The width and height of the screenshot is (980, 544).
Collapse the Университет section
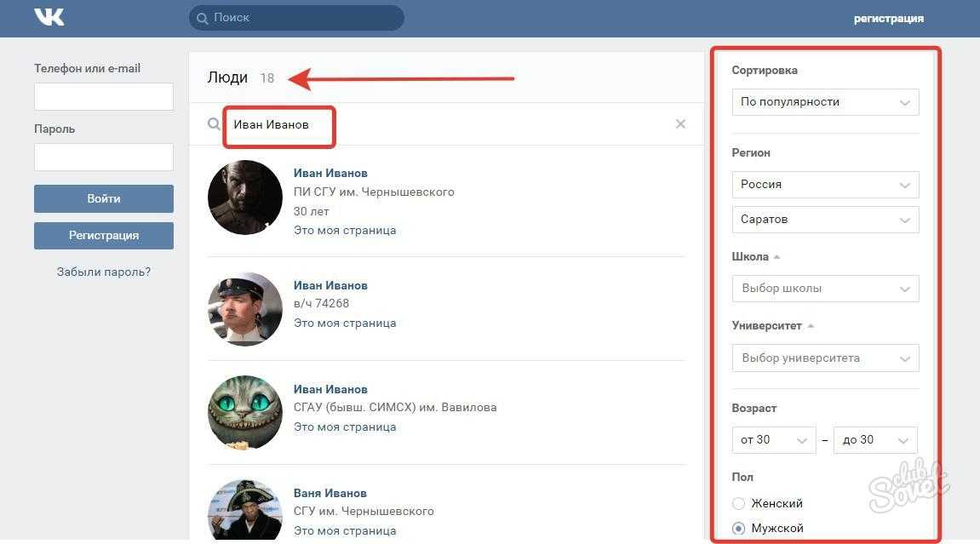point(811,326)
